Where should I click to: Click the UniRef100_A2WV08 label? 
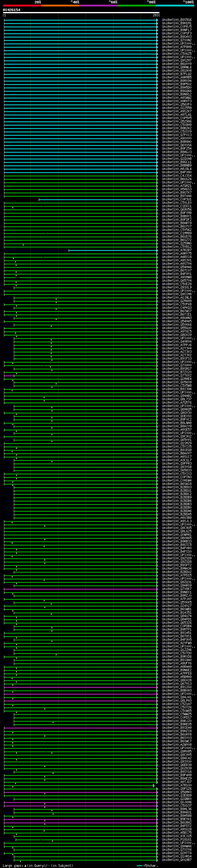(x=177, y=745)
